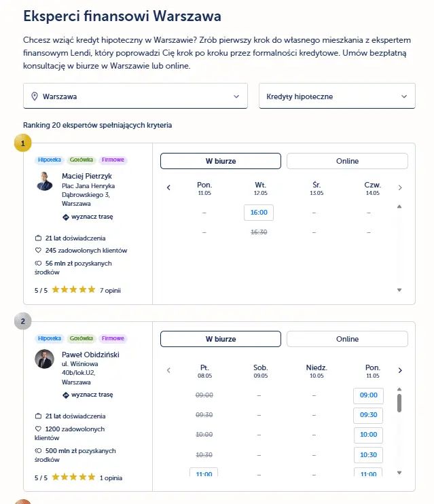Click the next days arrow in Paweł Obidziński's calendar
Screen dimensions: 434x504
[400, 370]
